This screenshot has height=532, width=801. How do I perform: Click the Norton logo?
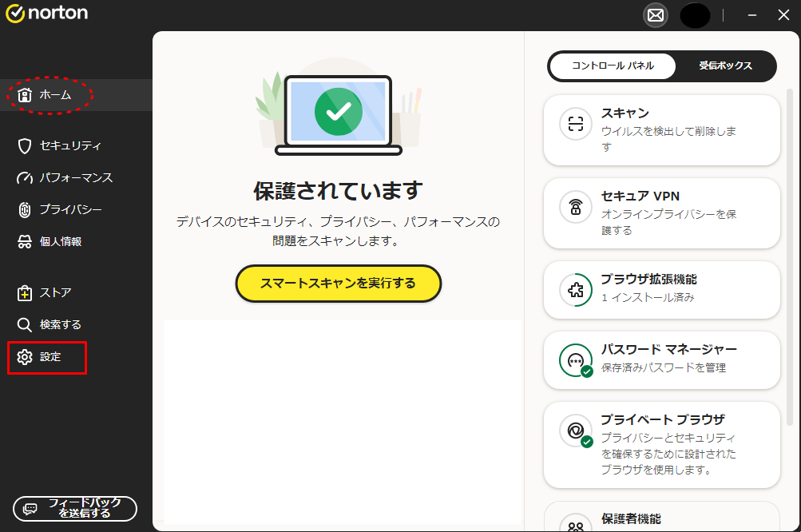(x=47, y=14)
